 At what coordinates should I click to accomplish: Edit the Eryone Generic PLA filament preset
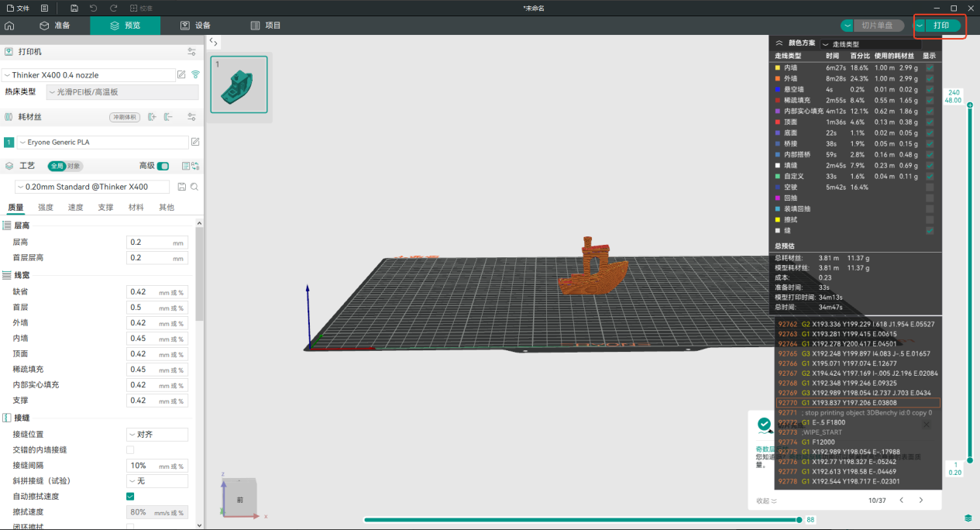click(195, 143)
